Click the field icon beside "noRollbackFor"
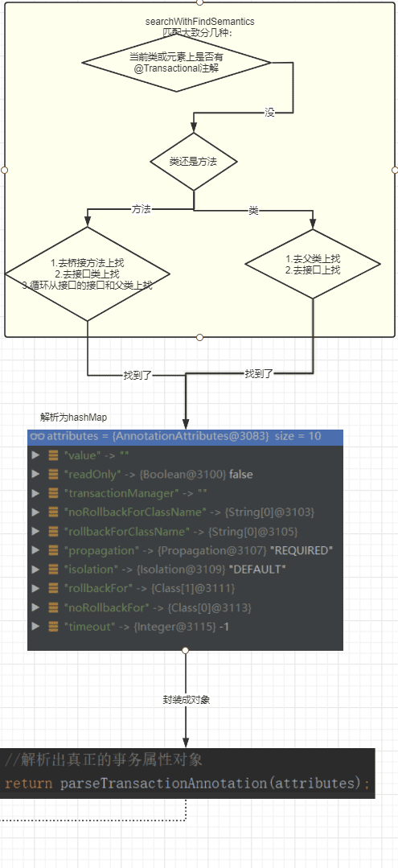Viewport: 398px width, 868px height. coord(54,608)
